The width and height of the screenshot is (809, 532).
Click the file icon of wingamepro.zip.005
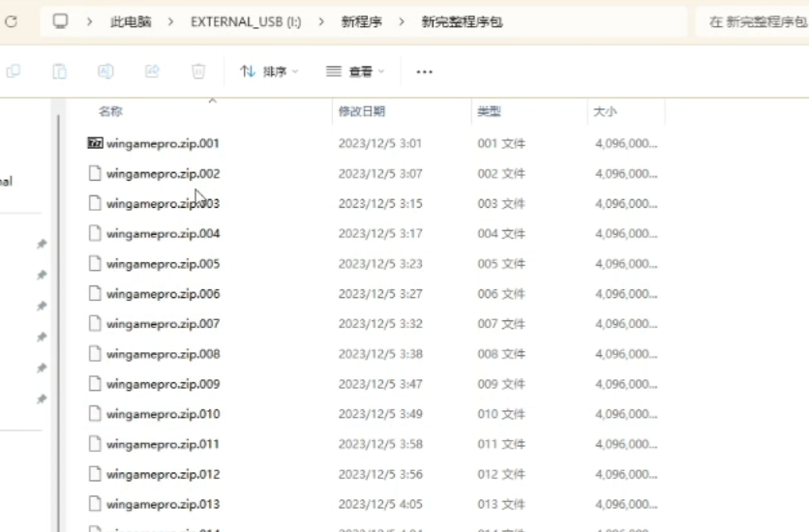point(95,264)
